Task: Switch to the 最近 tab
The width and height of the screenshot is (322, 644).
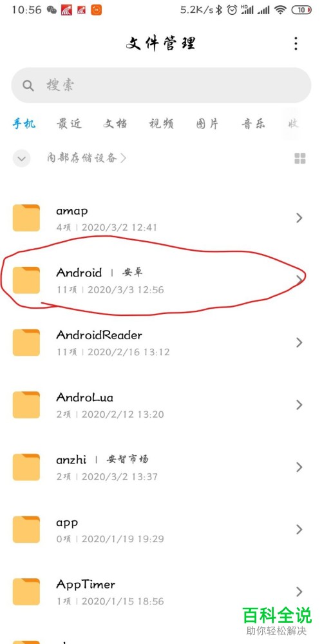Action: (70, 124)
